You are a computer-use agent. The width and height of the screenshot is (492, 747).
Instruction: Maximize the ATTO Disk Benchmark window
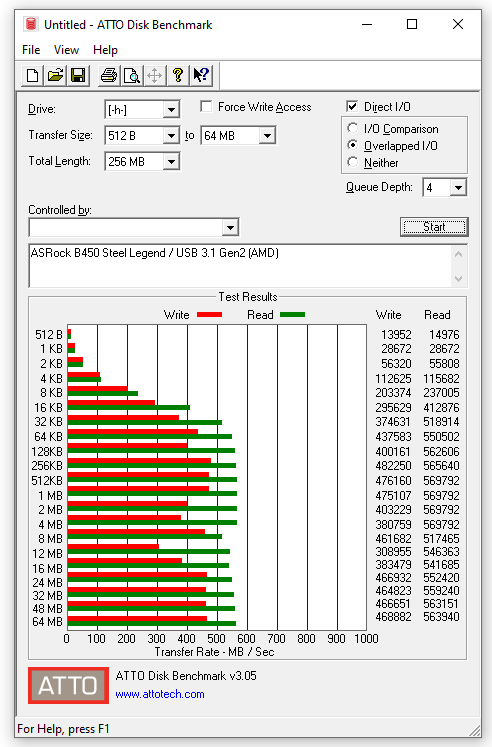(x=412, y=24)
